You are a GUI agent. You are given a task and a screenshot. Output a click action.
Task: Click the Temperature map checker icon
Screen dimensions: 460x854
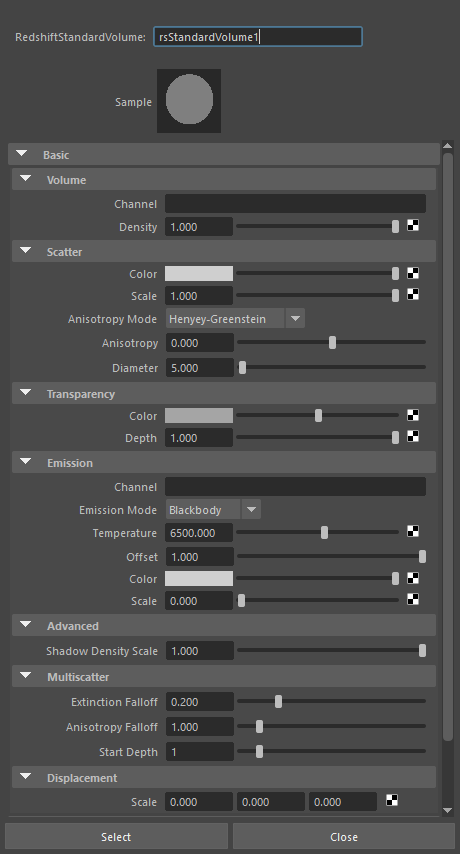(413, 532)
